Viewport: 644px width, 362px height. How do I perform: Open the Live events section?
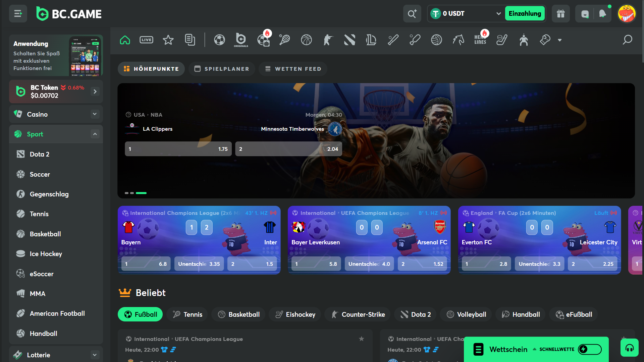coord(146,40)
